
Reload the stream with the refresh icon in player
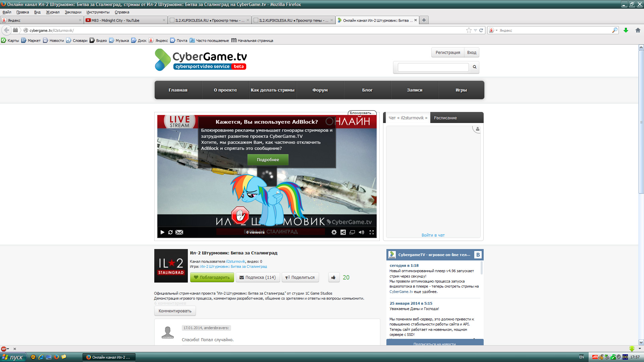click(x=170, y=232)
